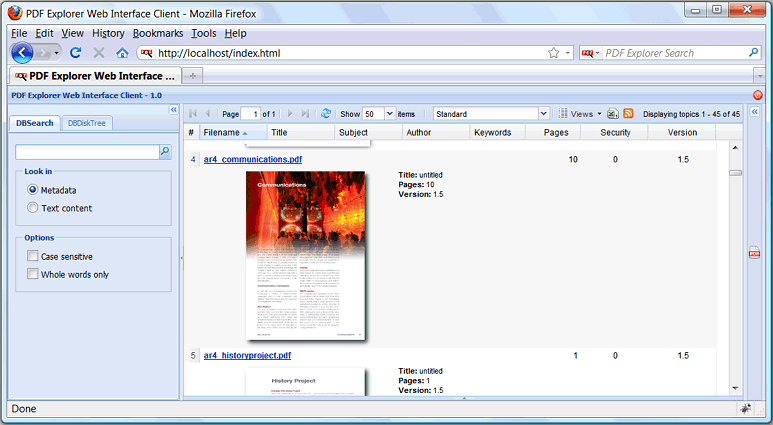
Task: Click the status bar bug icon
Action: 745,408
